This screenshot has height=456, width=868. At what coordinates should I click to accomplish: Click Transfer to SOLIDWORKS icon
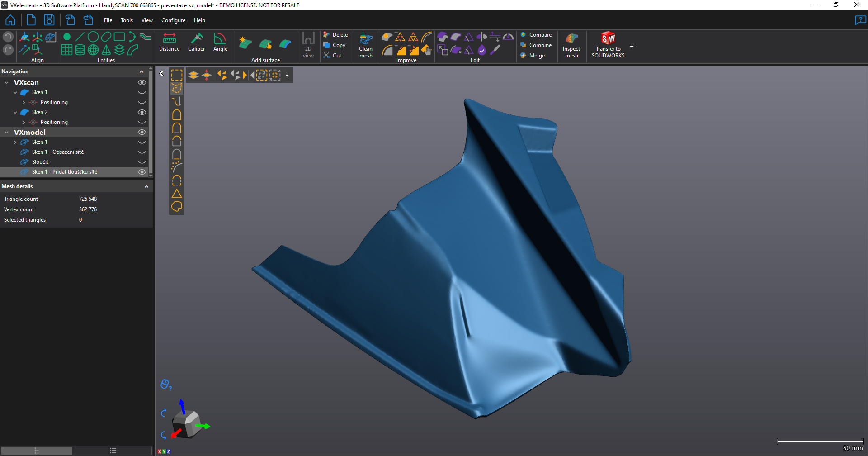(608, 45)
